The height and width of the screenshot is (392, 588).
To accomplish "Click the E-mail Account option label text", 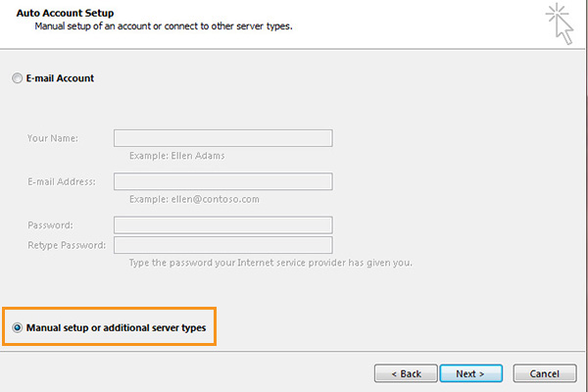I will coord(60,78).
